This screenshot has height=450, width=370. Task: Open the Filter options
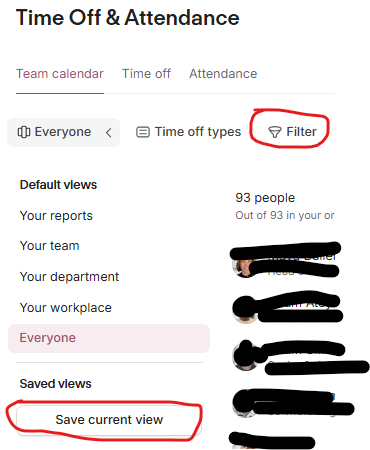click(x=292, y=132)
